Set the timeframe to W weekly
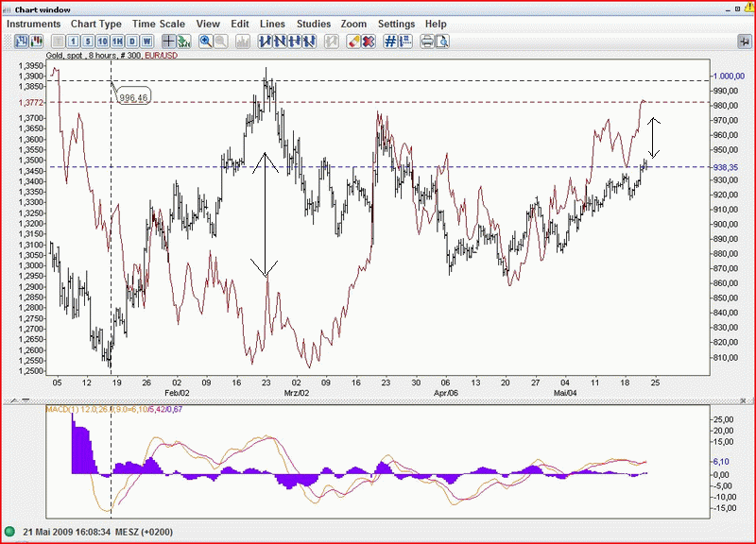Viewport: 756px width, 544px height. [147, 42]
